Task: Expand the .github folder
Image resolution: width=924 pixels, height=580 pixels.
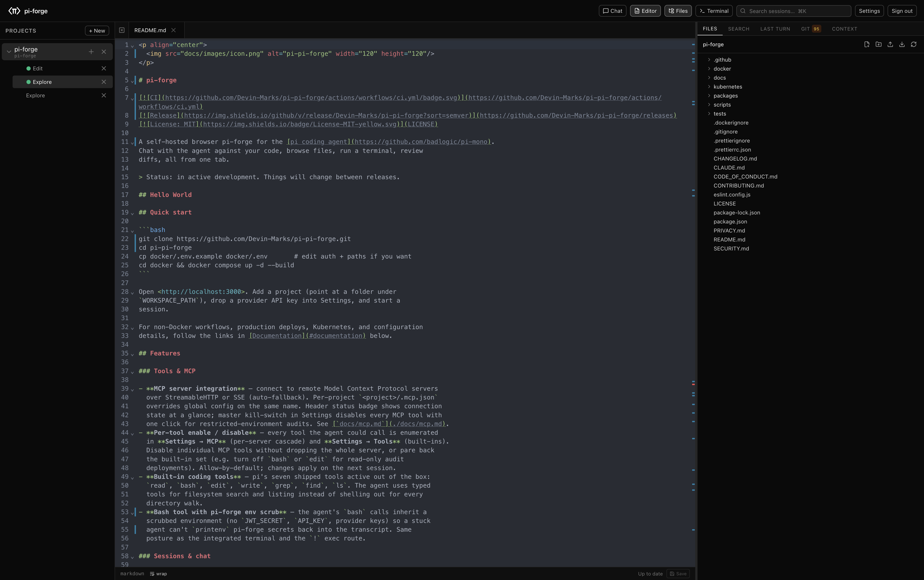Action: pos(709,60)
